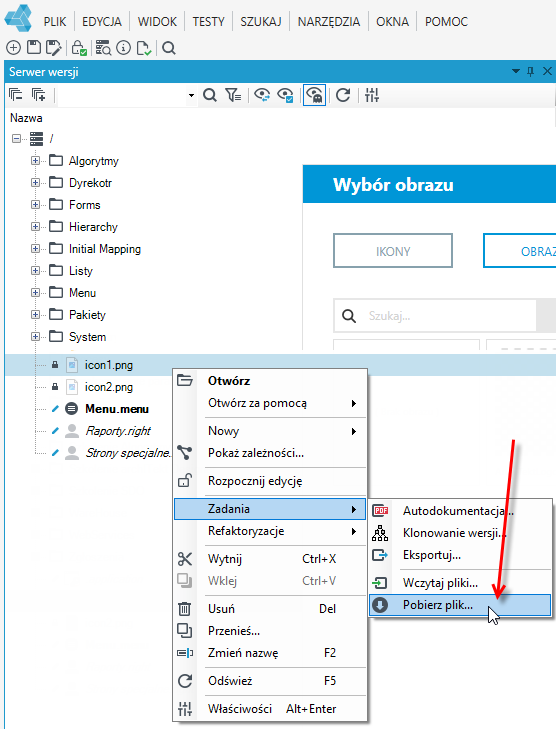Click the filter funnel icon
Image resolution: width=556 pixels, height=729 pixels.
pos(233,95)
